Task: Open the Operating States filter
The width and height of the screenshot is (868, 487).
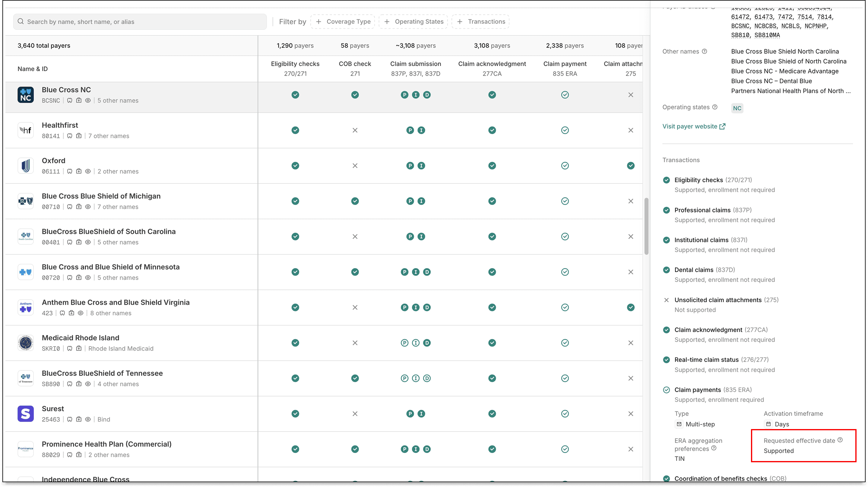Action: [413, 21]
